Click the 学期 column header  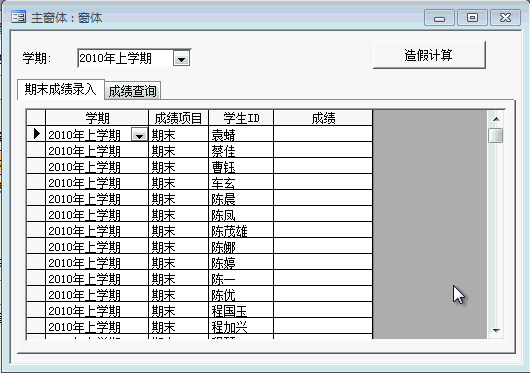coord(97,118)
